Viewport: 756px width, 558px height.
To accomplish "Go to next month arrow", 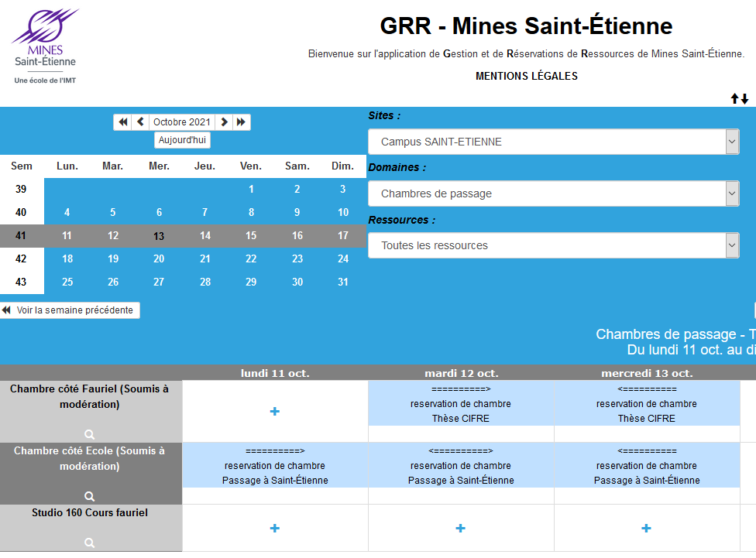I will pos(224,122).
